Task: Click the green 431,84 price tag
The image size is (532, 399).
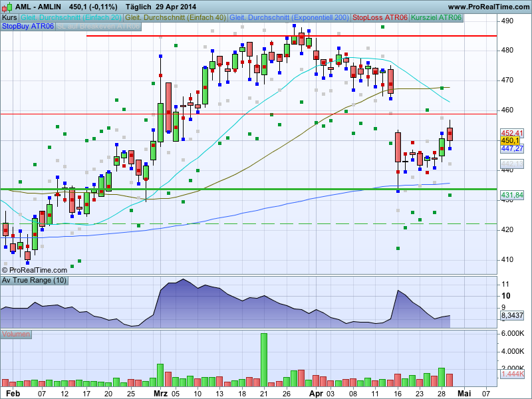Action: (x=512, y=195)
